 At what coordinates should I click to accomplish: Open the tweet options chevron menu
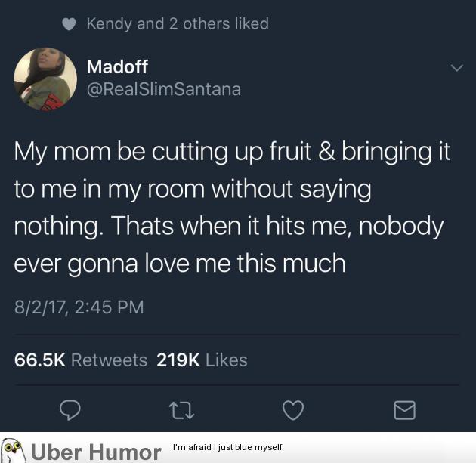click(457, 68)
